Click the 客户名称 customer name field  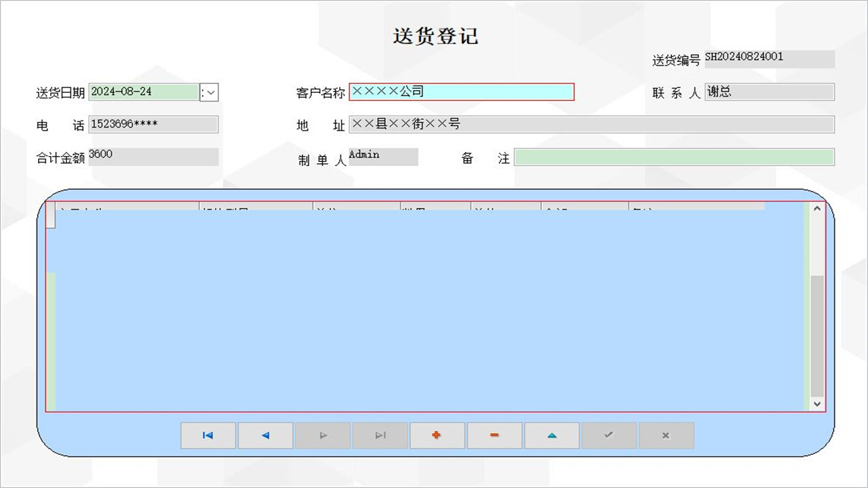point(461,91)
